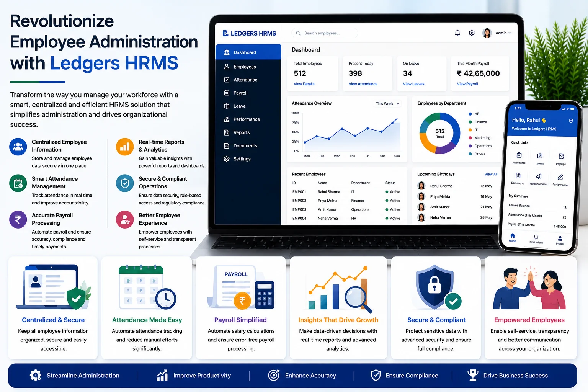588x392 pixels.
Task: Click the Payroll Simplified card illustration
Action: click(241, 287)
